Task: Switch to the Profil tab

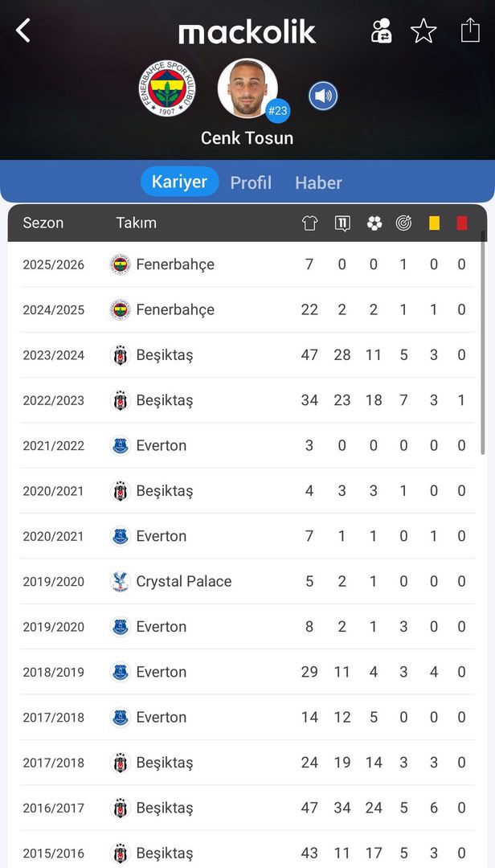Action: coord(251,182)
